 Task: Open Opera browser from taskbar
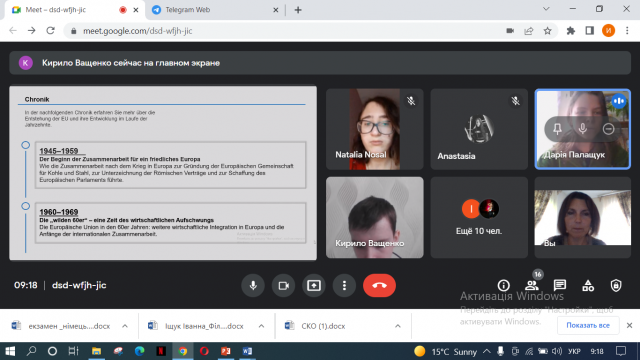point(204,351)
